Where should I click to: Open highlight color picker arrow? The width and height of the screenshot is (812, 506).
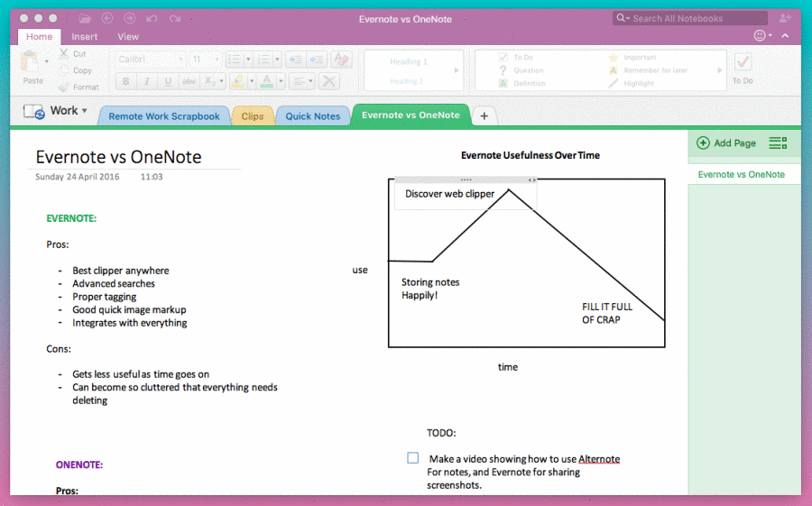pyautogui.click(x=252, y=81)
